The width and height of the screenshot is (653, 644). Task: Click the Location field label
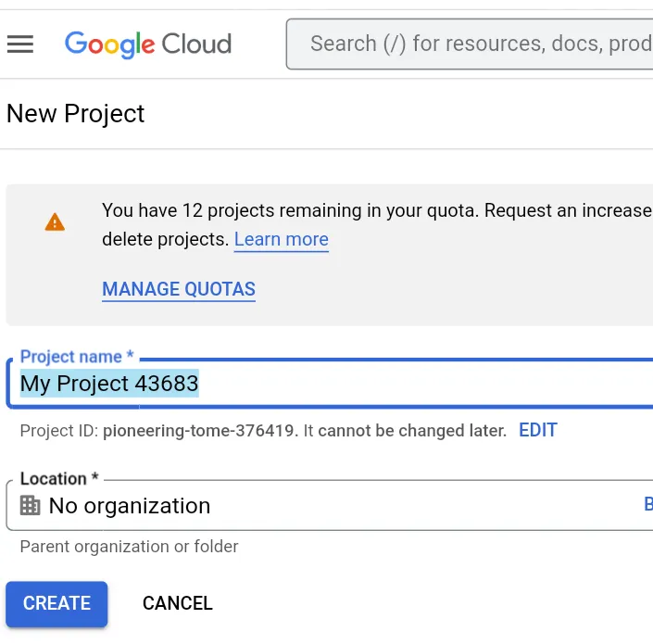[x=59, y=479]
